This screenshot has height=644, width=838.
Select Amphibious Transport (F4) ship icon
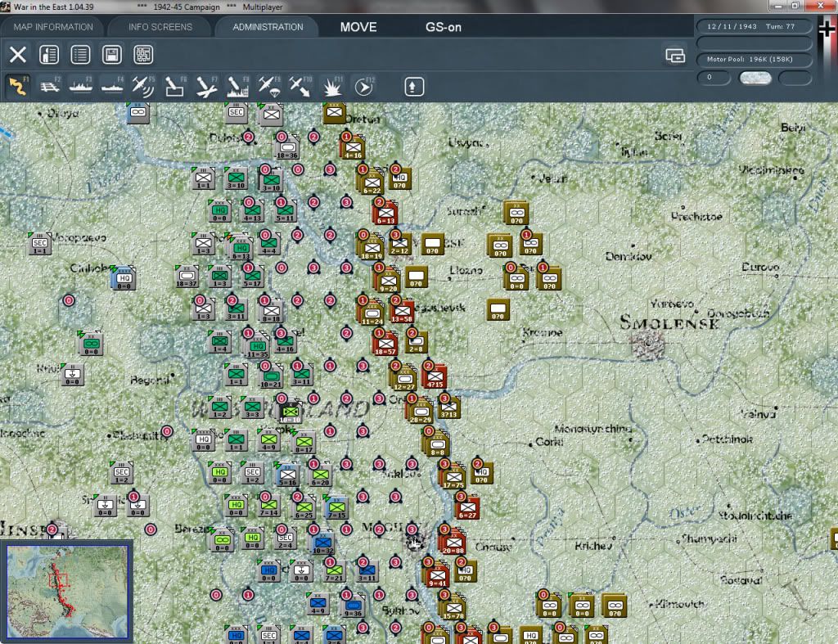tap(112, 86)
